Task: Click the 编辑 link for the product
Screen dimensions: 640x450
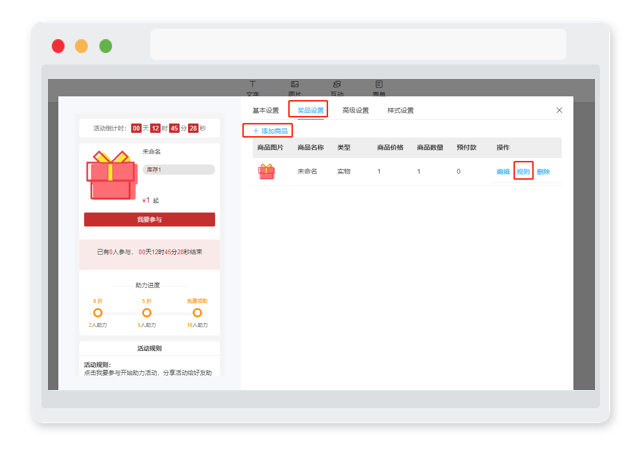Action: [503, 172]
